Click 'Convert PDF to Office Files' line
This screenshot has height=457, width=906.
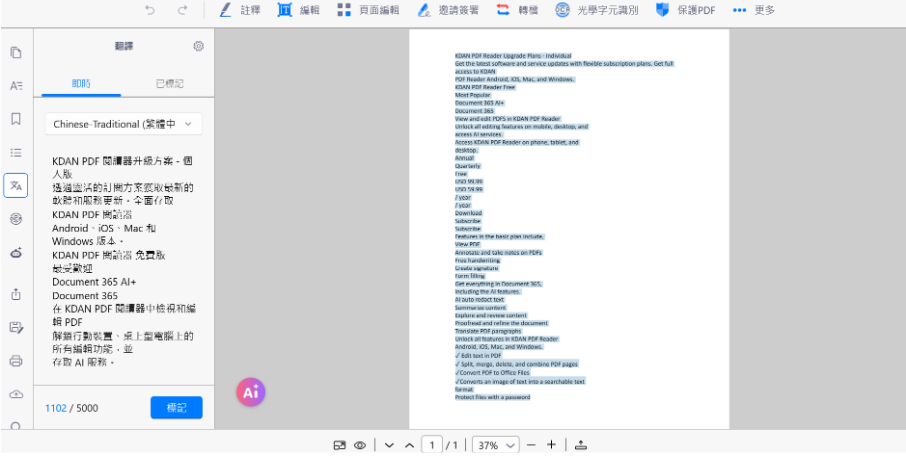tap(492, 373)
